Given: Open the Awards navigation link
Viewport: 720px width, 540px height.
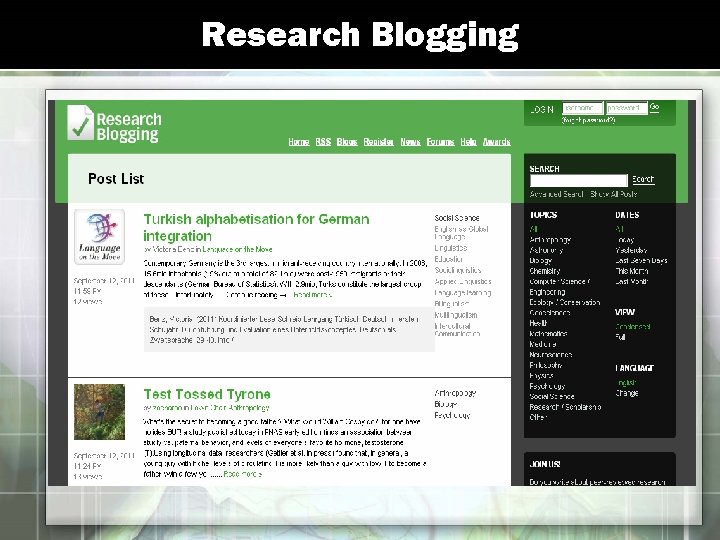Looking at the screenshot, I should (496, 142).
